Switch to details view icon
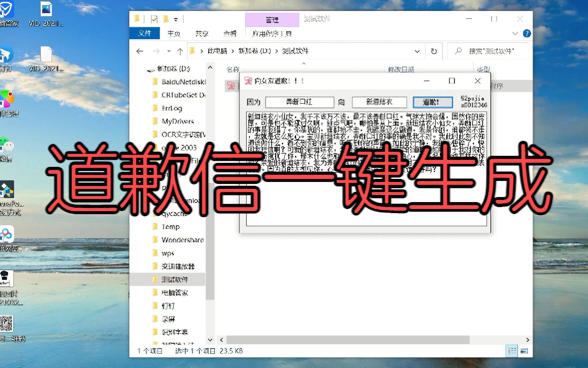This screenshot has height=368, width=588. 512,351
